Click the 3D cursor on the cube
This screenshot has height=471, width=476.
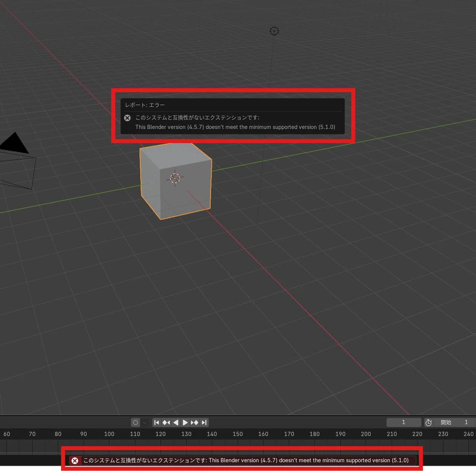click(x=175, y=178)
